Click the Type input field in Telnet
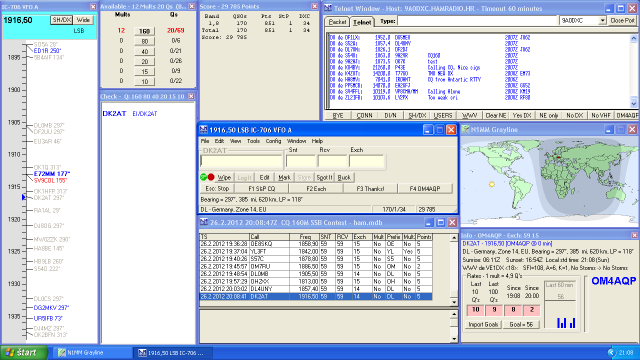This screenshot has width=640, height=360. 477,20
